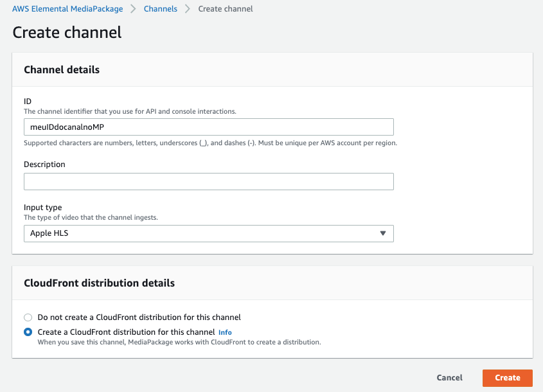Go to the Channels breadcrumb link

[161, 9]
